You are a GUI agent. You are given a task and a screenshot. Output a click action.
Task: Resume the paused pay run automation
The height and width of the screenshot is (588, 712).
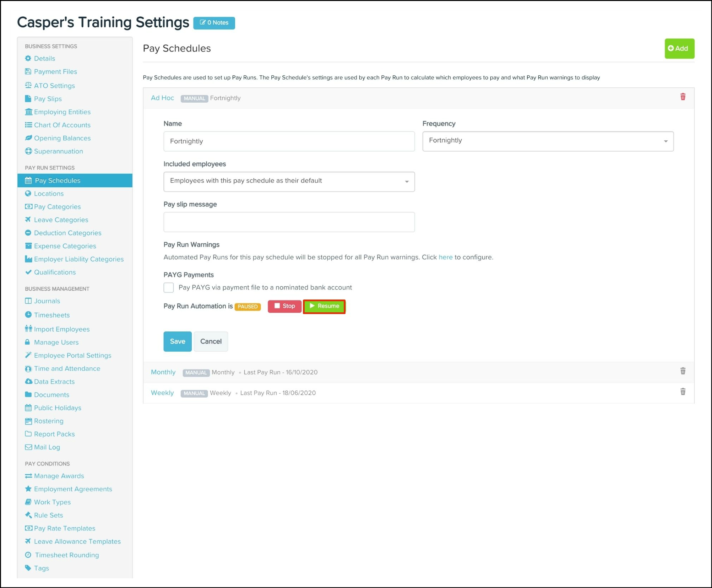pyautogui.click(x=324, y=306)
